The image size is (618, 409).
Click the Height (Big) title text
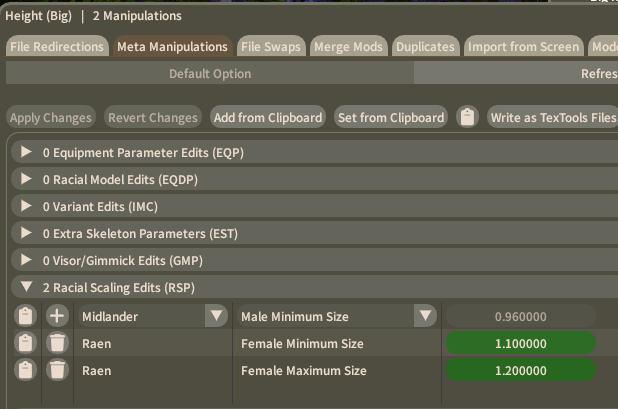[39, 16]
